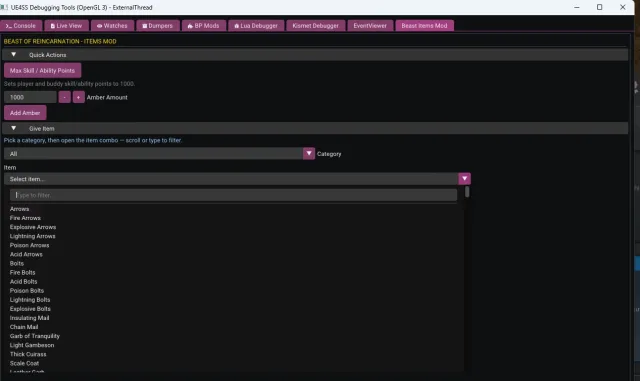This screenshot has width=640, height=381.
Task: Select Insulating Mail item
Action: coord(29,318)
